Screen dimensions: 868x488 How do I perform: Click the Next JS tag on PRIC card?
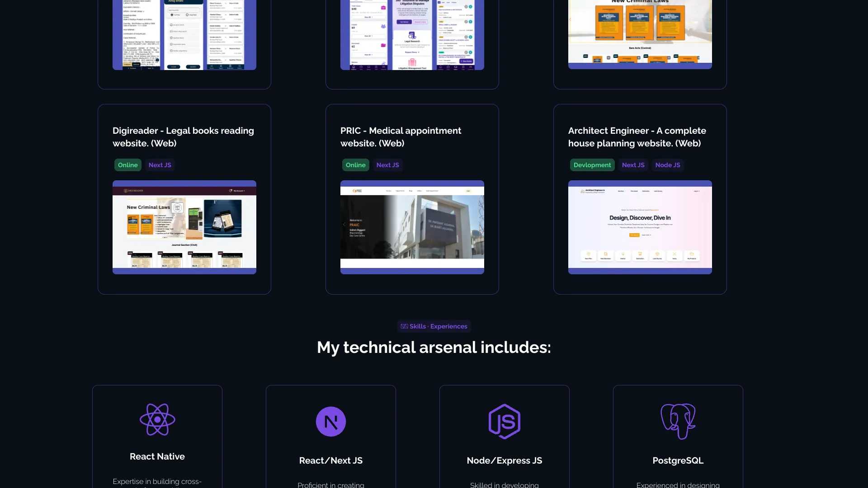388,165
